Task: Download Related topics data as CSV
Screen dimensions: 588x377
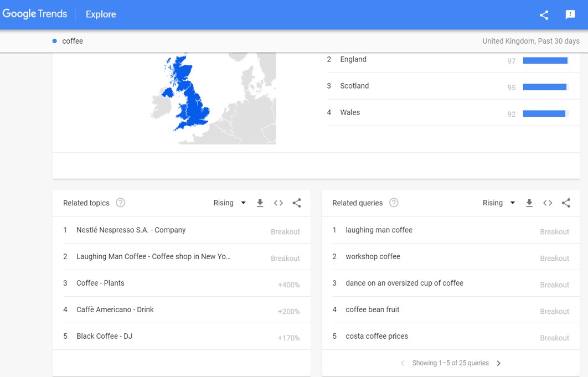Action: (260, 203)
